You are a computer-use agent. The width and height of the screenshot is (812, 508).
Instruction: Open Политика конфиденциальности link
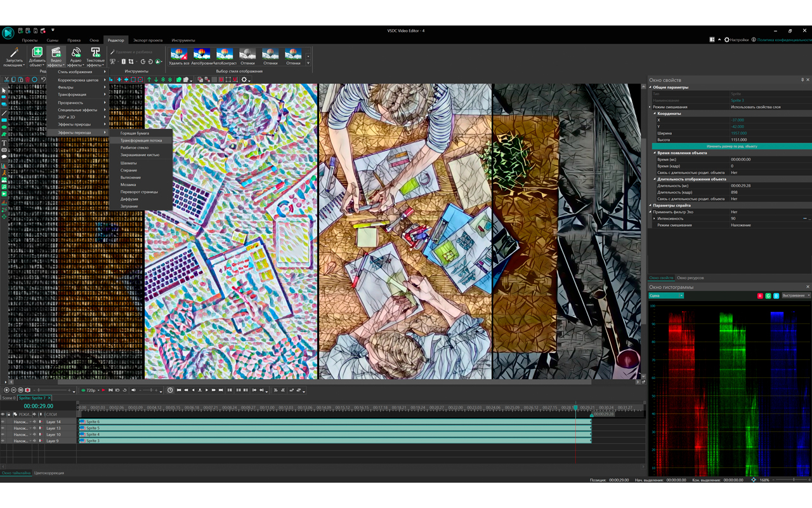pos(784,40)
